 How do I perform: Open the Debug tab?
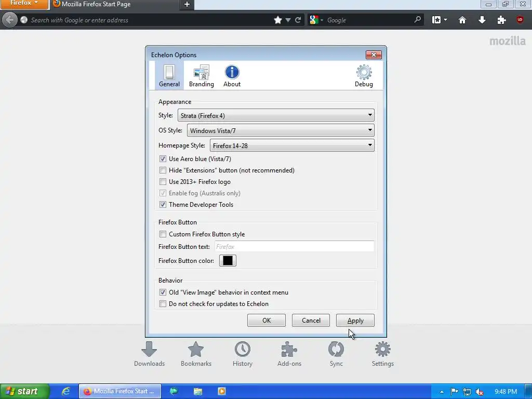click(364, 76)
